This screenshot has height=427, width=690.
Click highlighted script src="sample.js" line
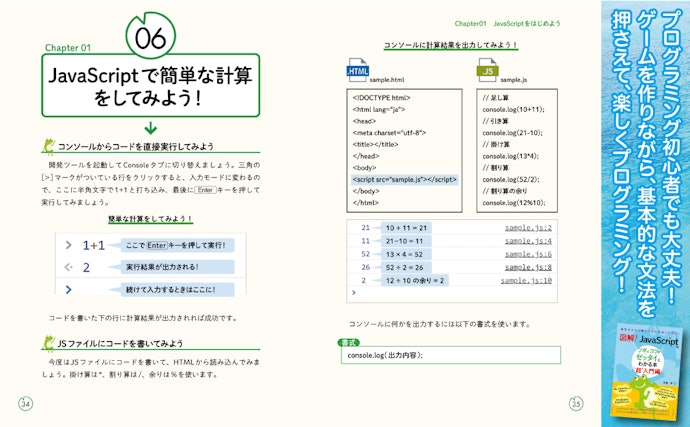405,179
